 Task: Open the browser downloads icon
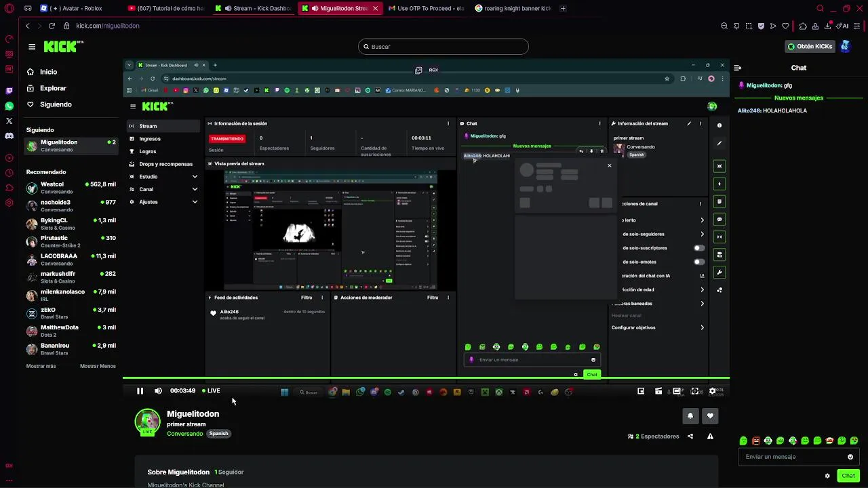[x=828, y=26]
